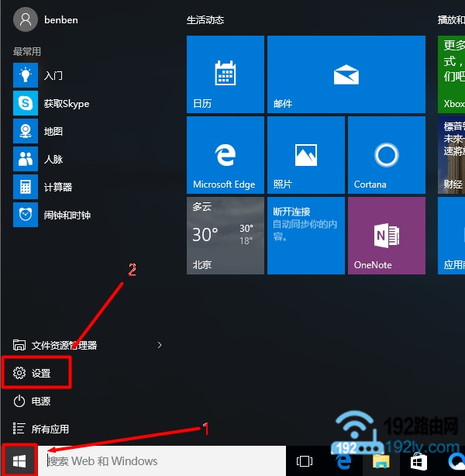
Task: Click the Windows Start button
Action: tap(19, 461)
